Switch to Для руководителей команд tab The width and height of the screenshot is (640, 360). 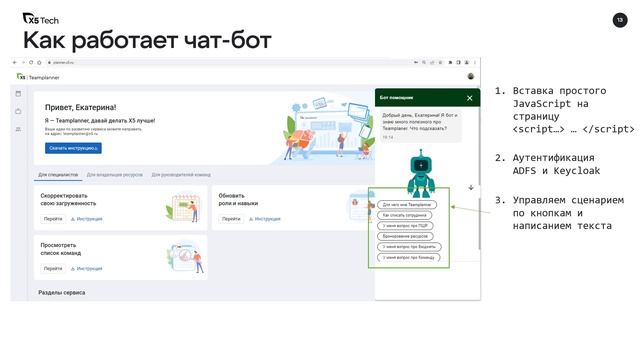point(181,175)
